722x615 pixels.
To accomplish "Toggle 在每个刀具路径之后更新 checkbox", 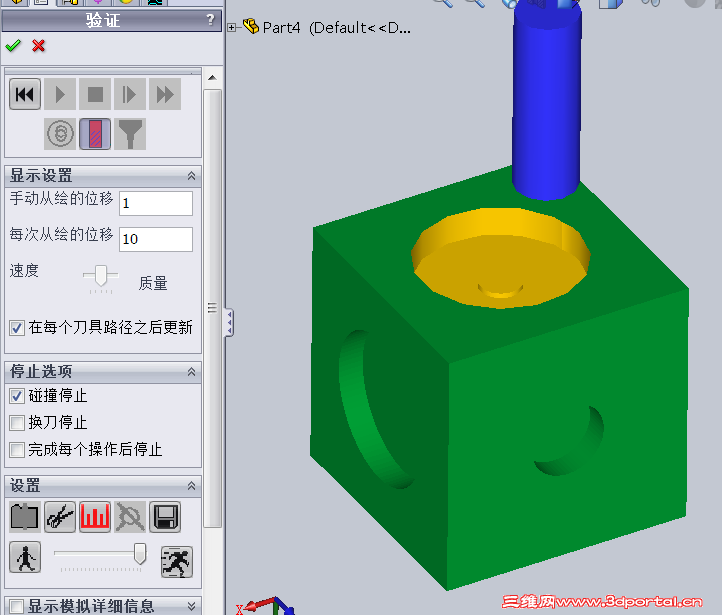I will point(17,328).
